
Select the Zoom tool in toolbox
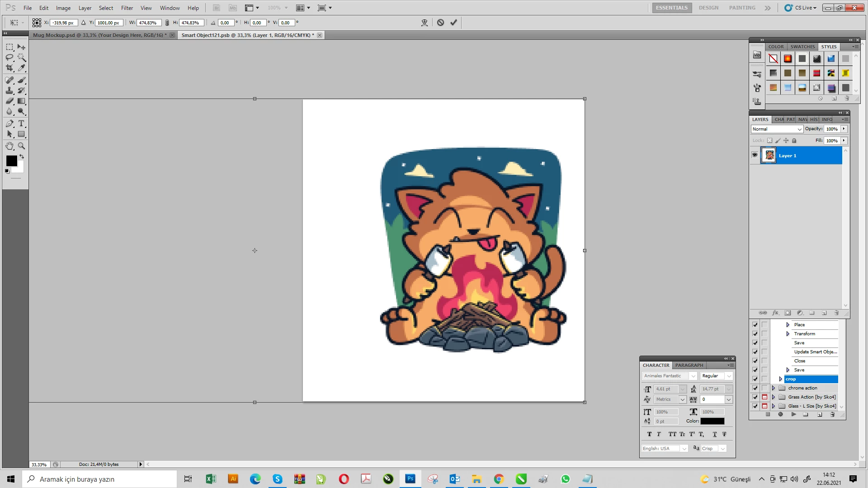coord(21,146)
